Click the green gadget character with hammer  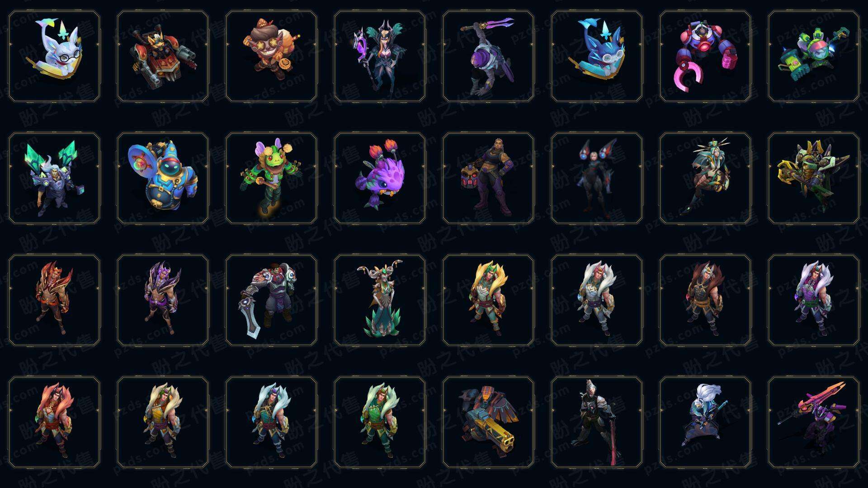pyautogui.click(x=814, y=56)
